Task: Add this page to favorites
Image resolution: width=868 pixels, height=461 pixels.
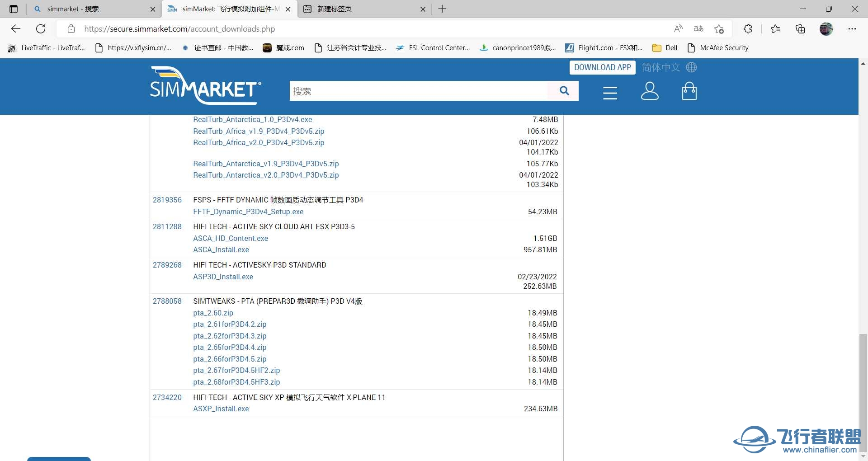Action: click(x=719, y=29)
